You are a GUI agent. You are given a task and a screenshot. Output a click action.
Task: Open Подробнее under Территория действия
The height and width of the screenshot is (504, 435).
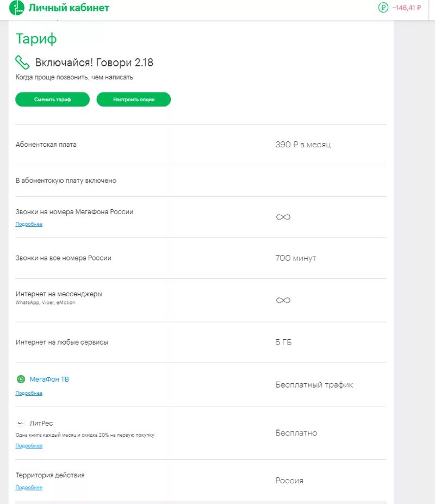click(x=29, y=488)
